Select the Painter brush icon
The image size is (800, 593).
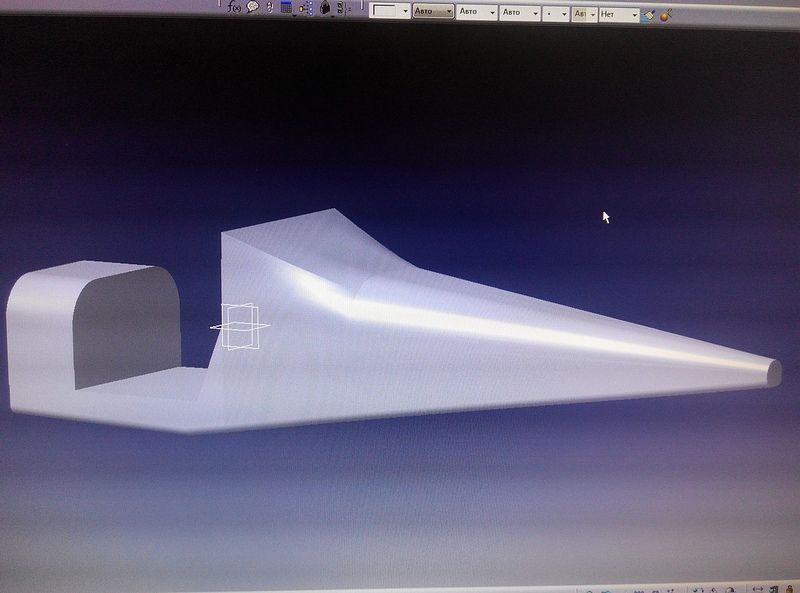point(649,15)
